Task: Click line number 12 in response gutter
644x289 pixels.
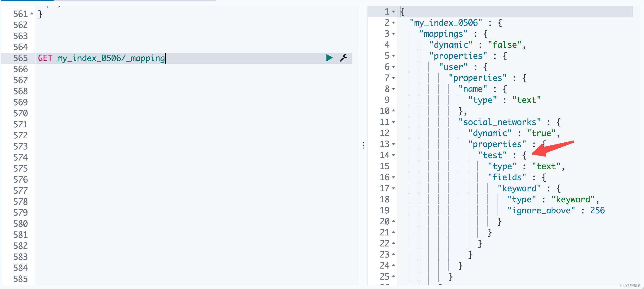Action: (385, 133)
